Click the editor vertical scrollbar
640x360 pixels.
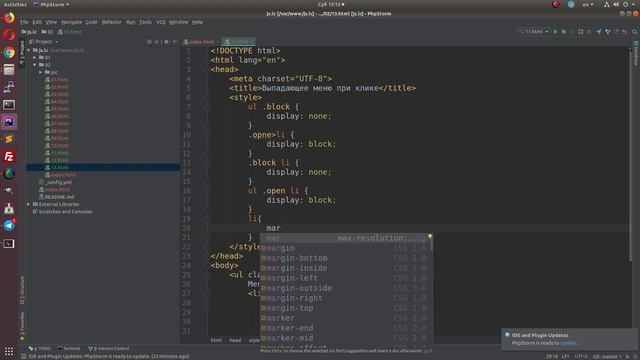click(x=630, y=155)
